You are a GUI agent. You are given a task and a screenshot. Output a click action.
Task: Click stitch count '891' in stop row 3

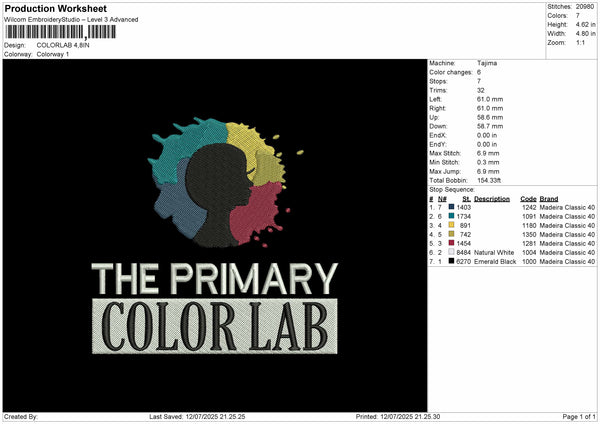[465, 225]
